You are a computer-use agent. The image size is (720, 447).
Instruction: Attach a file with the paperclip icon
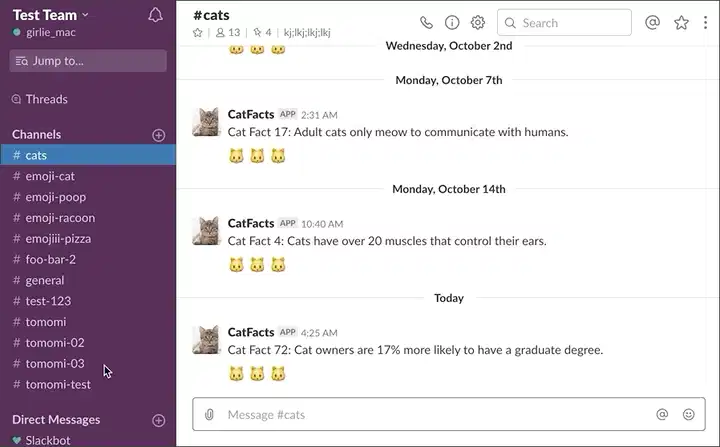[x=209, y=414]
